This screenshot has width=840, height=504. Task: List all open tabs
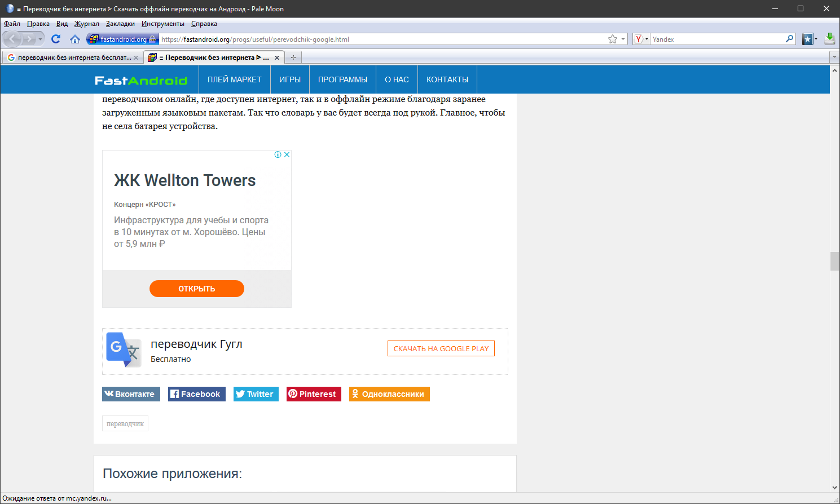point(834,57)
